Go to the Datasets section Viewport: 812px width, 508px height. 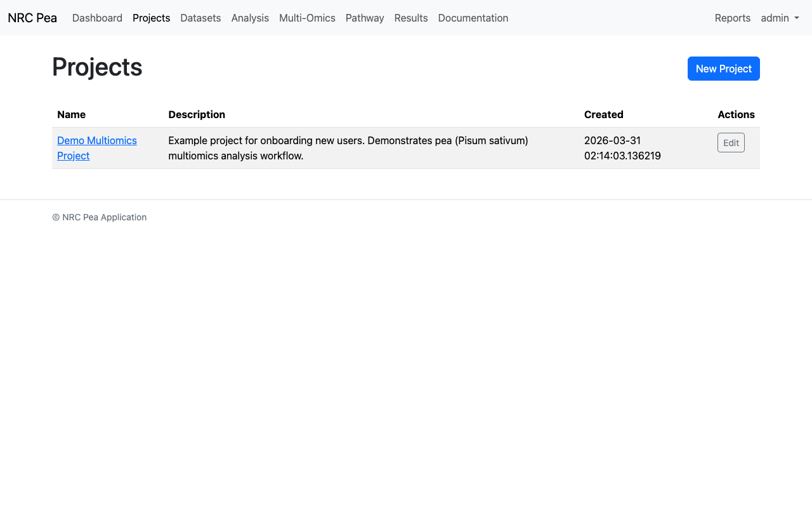point(200,18)
